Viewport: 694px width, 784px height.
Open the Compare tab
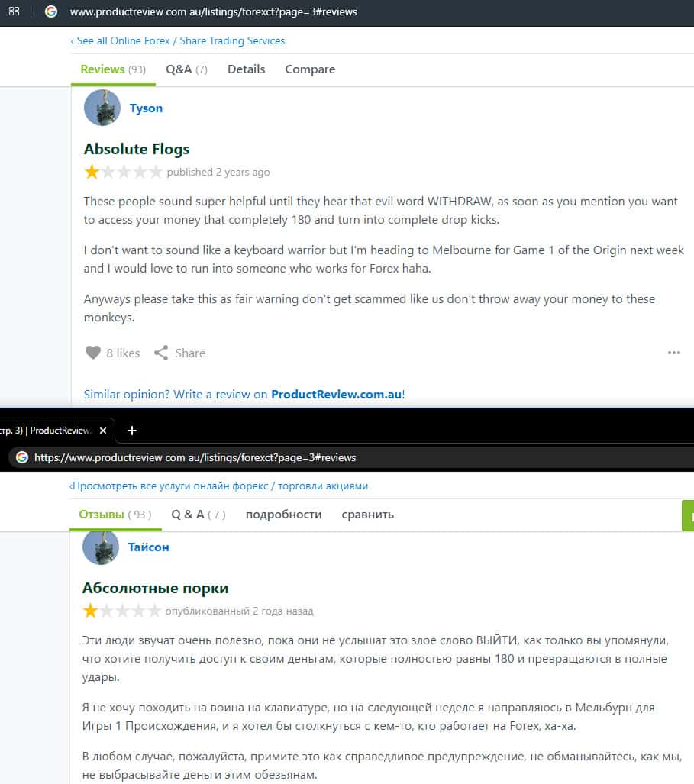310,69
